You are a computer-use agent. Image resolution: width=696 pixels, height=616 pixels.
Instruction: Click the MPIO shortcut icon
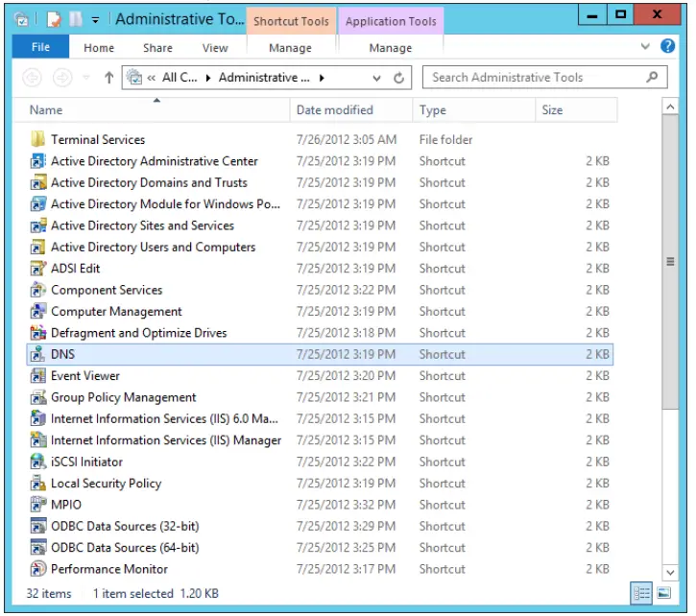38,505
